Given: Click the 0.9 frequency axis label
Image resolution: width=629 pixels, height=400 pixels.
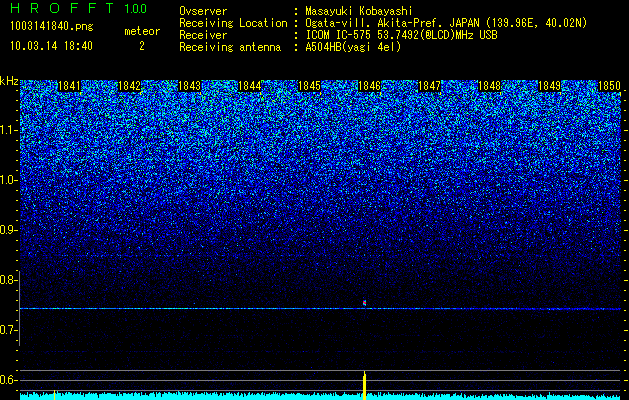Looking at the screenshot, I should (x=7, y=230).
